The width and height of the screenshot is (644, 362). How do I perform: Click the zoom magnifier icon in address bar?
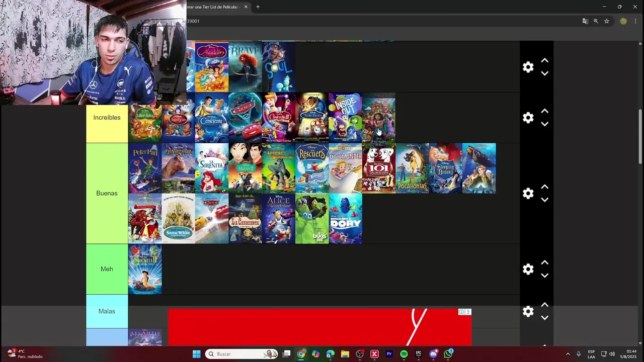(x=596, y=21)
